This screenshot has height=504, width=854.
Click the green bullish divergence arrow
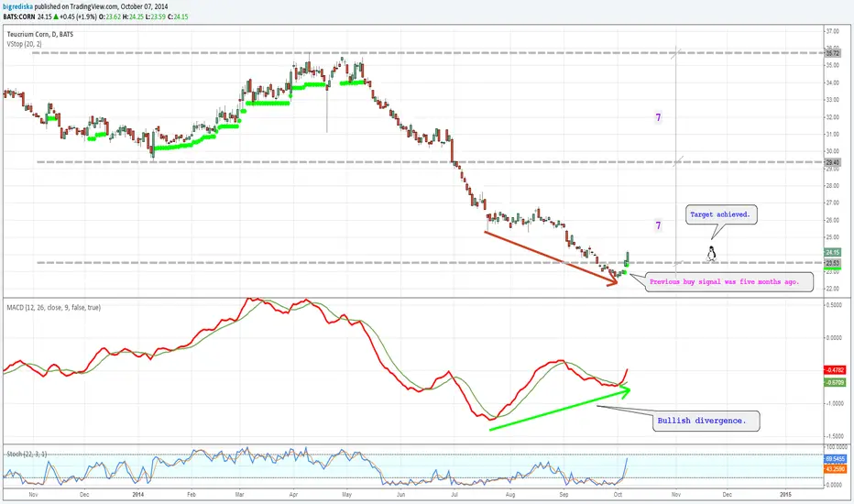click(560, 408)
